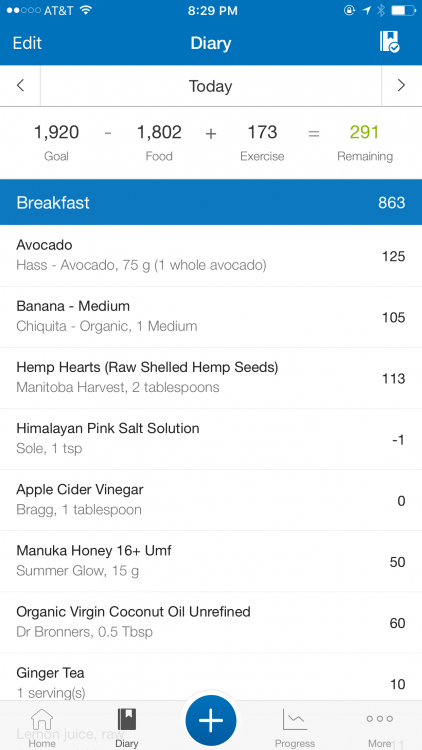Open the Avocado food entry
Image resolution: width=422 pixels, height=750 pixels.
click(x=211, y=256)
